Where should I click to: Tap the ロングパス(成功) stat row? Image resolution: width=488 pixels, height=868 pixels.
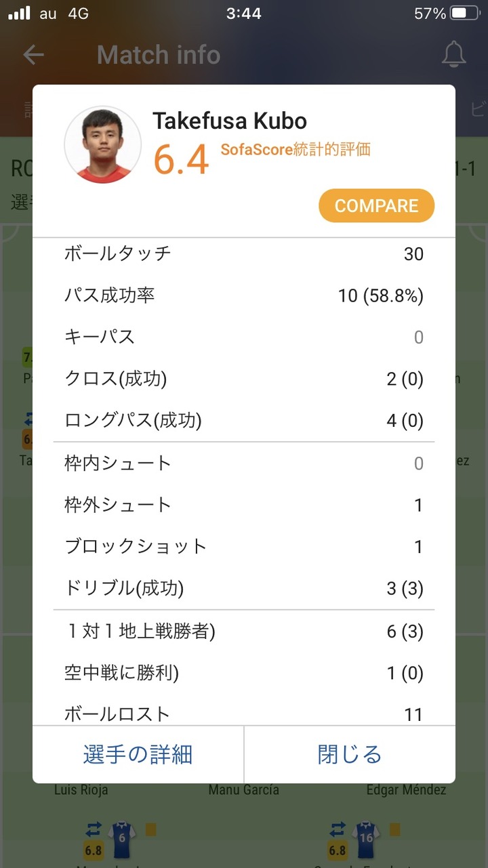coord(243,421)
